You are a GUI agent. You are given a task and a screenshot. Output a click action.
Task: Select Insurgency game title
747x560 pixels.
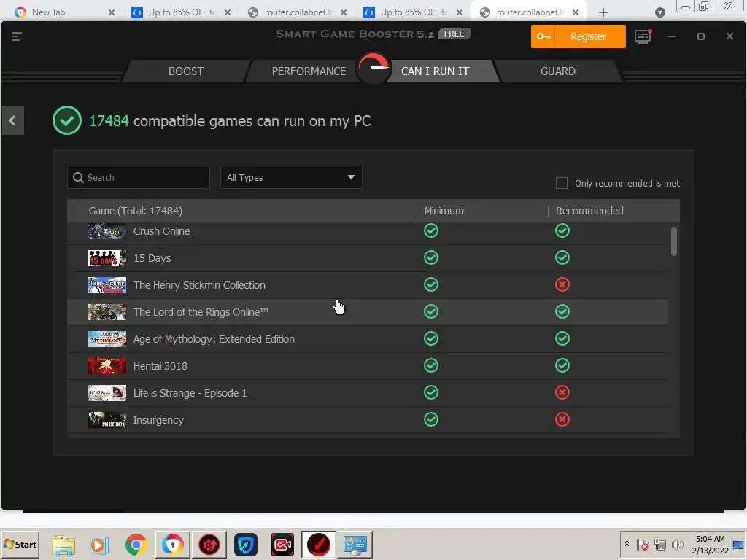coord(158,421)
